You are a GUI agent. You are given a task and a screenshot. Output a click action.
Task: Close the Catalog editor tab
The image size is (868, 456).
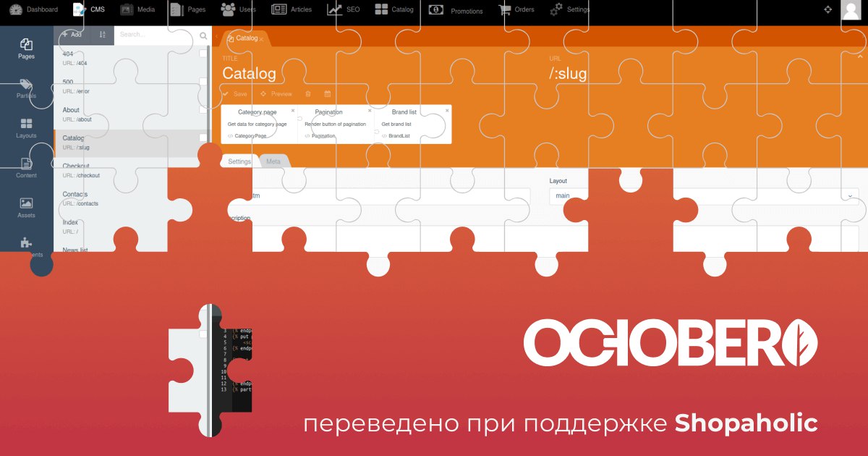[x=263, y=38]
